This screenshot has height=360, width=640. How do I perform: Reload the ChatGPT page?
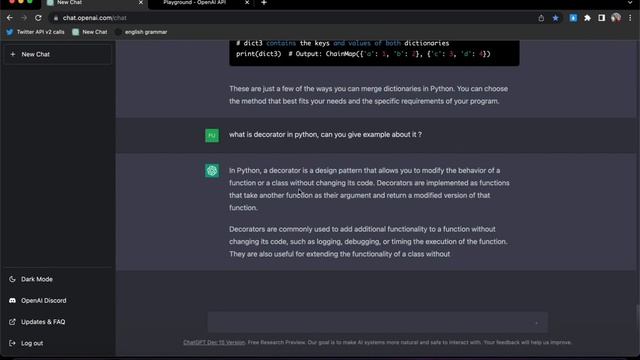coord(38,18)
